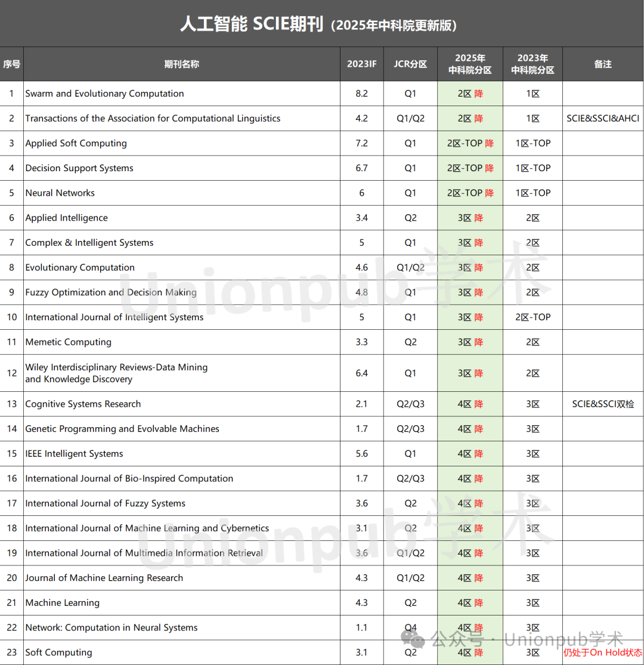Click the '3区 降' cell for Applied Intelligence

[x=470, y=218]
